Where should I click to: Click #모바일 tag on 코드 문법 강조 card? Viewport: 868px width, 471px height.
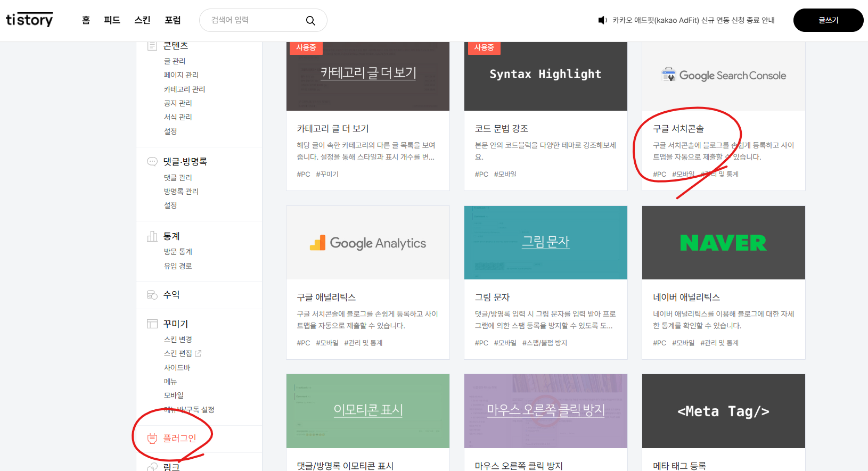click(x=505, y=174)
